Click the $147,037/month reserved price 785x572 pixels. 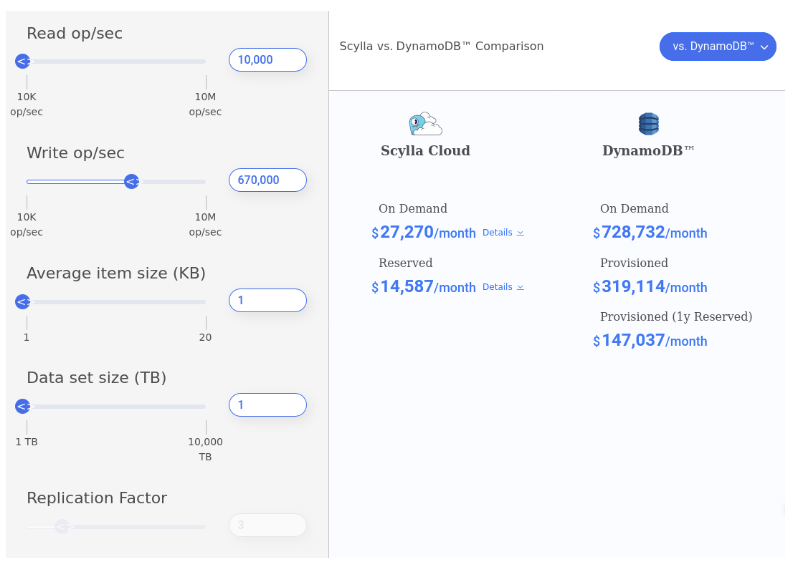[650, 341]
